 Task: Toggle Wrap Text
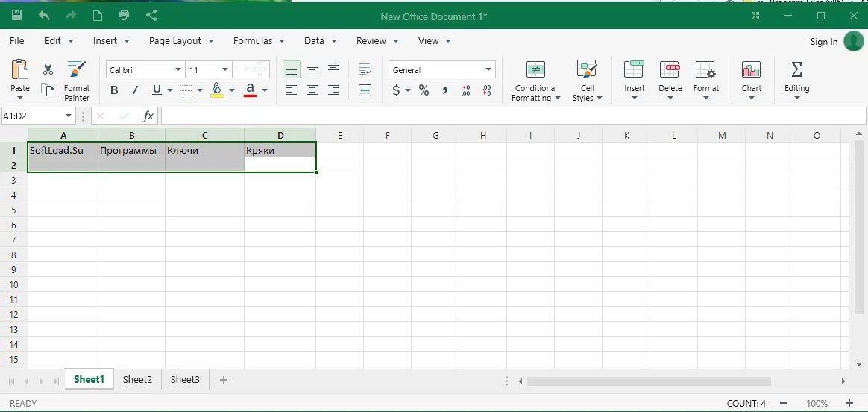(x=365, y=69)
